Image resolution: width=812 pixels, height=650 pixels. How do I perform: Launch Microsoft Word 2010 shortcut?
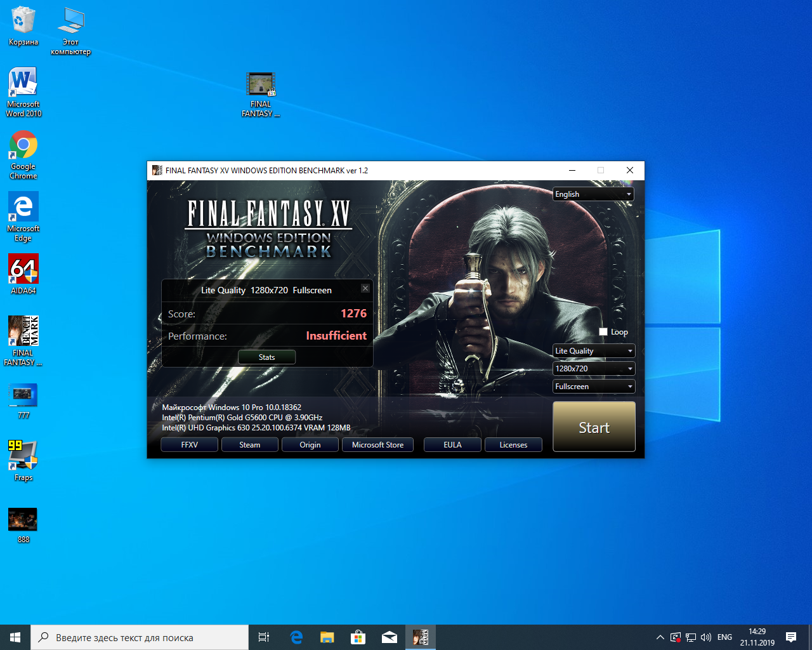pos(23,92)
